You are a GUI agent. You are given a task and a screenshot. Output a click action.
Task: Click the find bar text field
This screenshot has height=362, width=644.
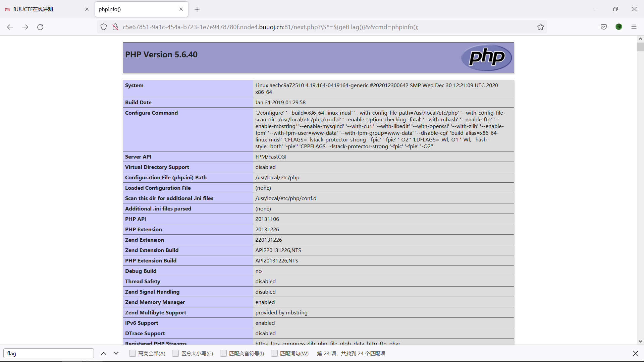pos(49,353)
